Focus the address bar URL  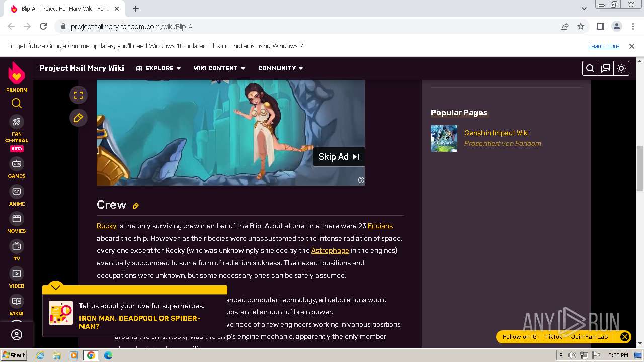(131, 27)
